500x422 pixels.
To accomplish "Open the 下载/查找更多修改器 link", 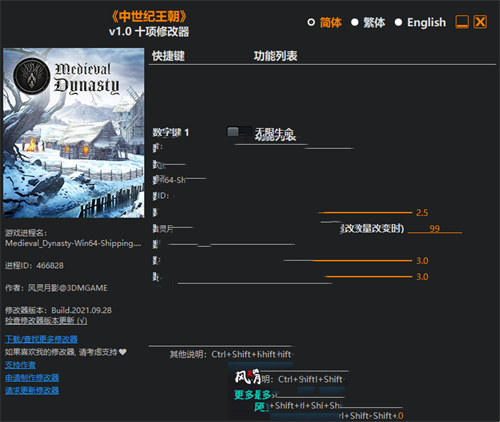I will click(41, 339).
